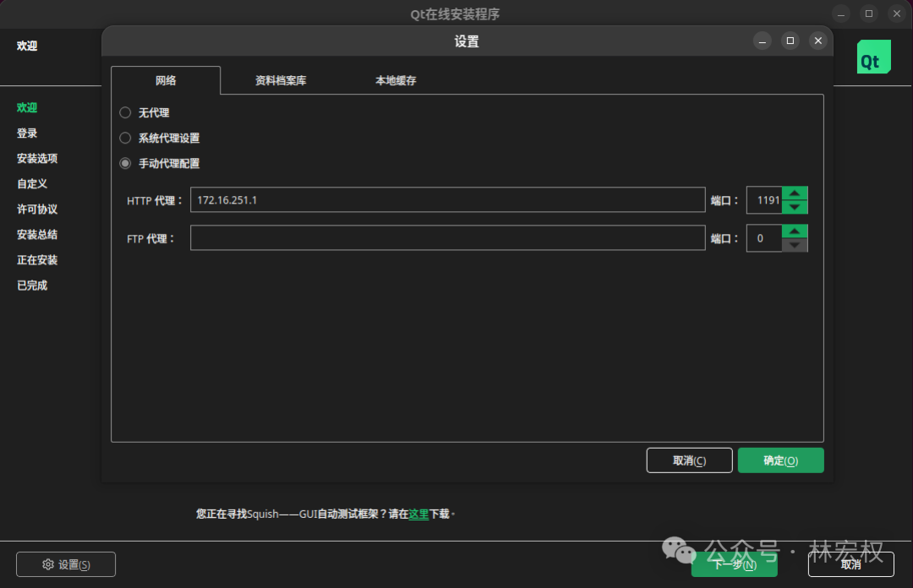The width and height of the screenshot is (913, 588).
Task: Click the 取消(C) button in settings dialog
Action: tap(690, 460)
